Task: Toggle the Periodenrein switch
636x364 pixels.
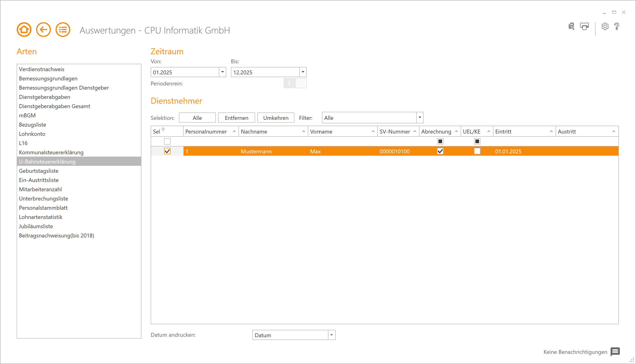Action: tap(295, 83)
